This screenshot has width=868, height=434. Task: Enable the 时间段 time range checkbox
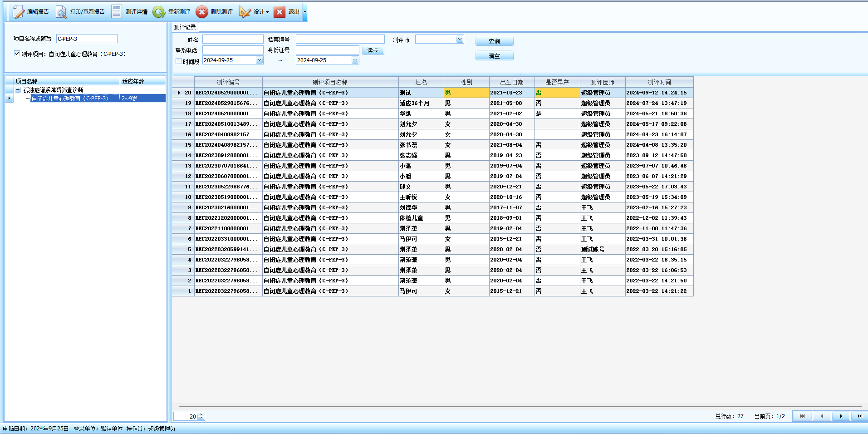(x=179, y=61)
